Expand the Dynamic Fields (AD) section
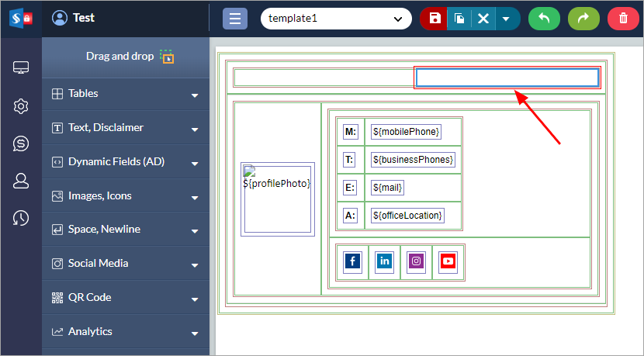The height and width of the screenshot is (356, 644). pos(125,162)
